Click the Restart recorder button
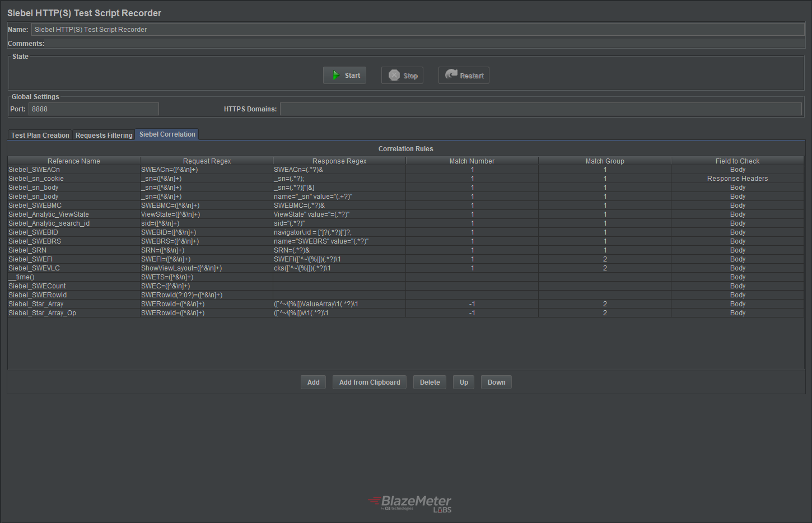 click(464, 76)
